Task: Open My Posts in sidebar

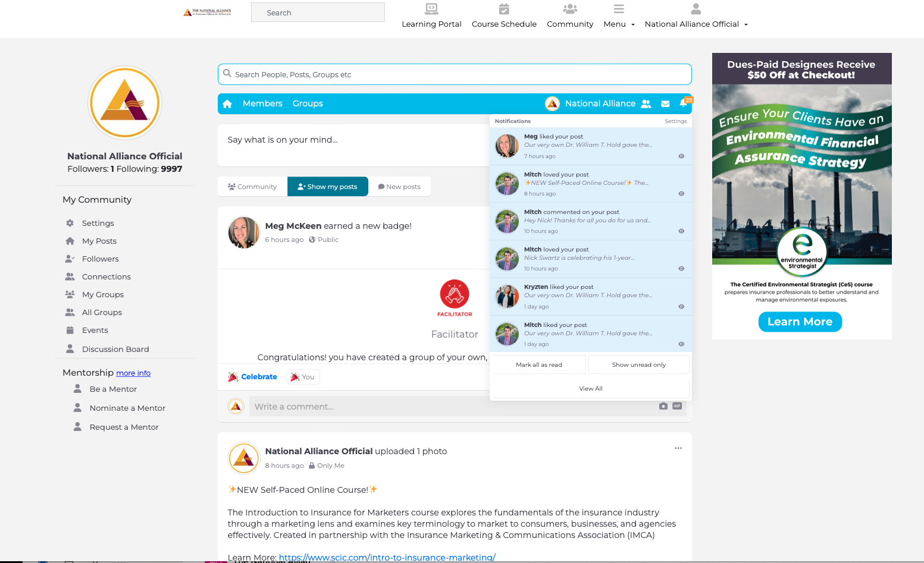Action: pyautogui.click(x=99, y=241)
